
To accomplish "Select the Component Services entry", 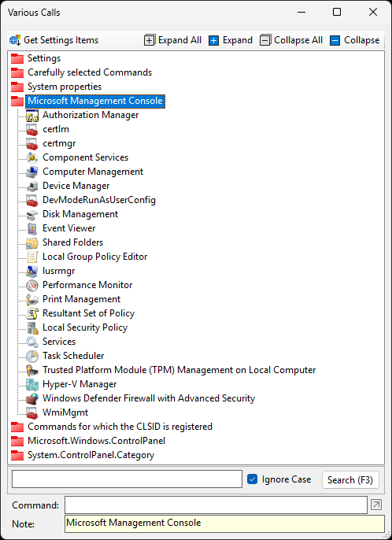I will (86, 157).
